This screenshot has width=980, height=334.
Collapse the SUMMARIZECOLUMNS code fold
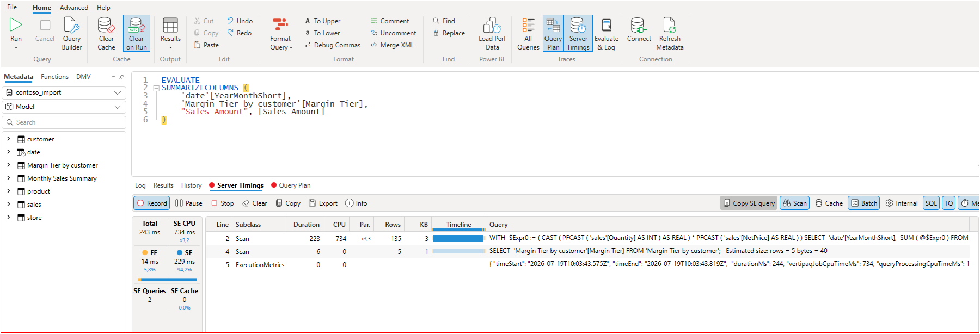tap(156, 88)
